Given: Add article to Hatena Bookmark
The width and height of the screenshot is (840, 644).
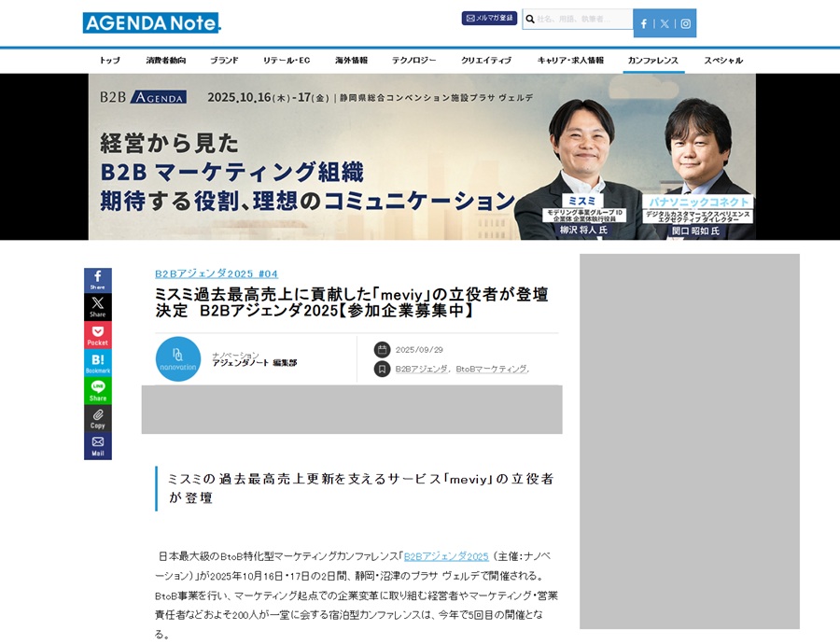Looking at the screenshot, I should click(98, 363).
